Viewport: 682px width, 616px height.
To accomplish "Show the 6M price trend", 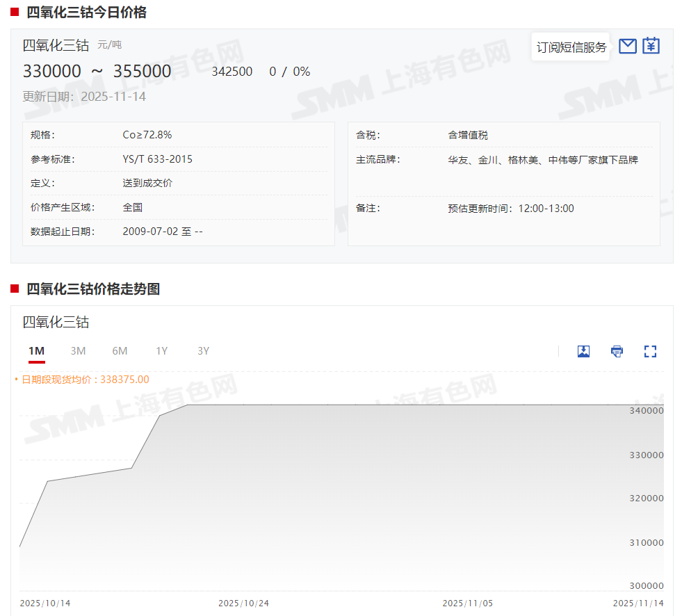I will (x=120, y=351).
